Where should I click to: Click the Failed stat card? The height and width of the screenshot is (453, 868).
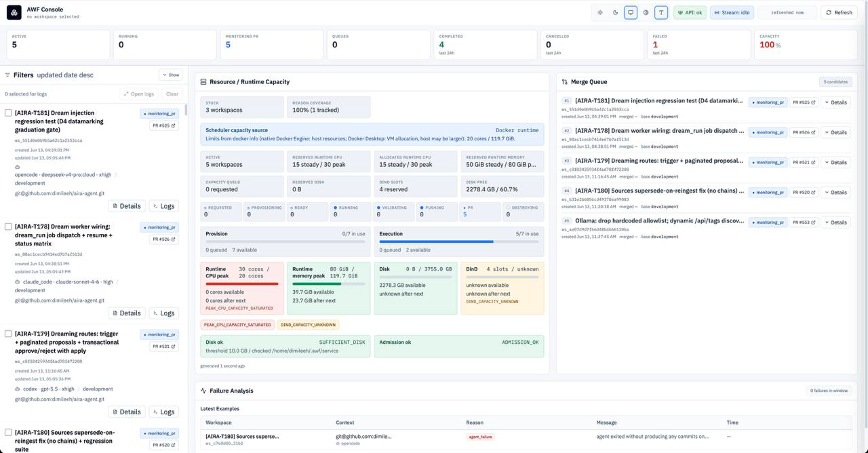tap(699, 45)
